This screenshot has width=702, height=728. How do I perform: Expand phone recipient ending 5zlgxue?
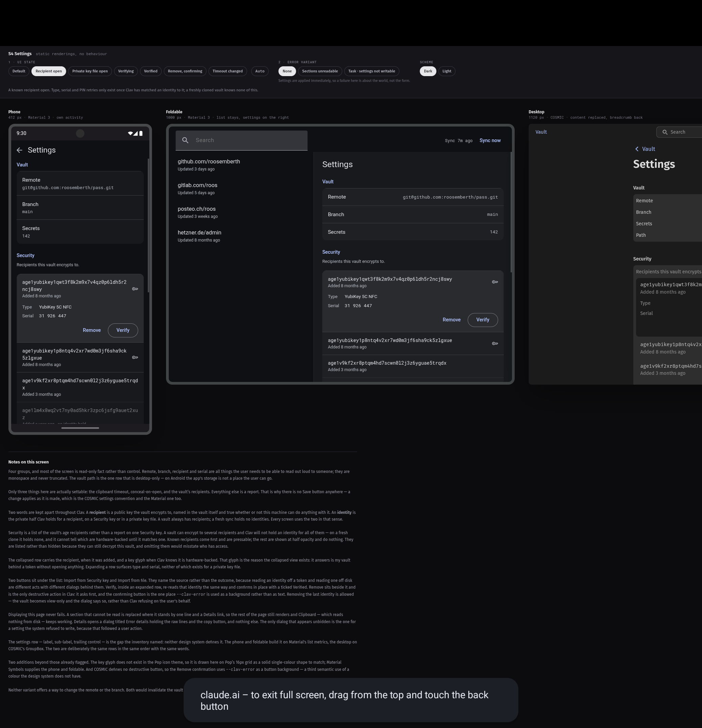(80, 357)
